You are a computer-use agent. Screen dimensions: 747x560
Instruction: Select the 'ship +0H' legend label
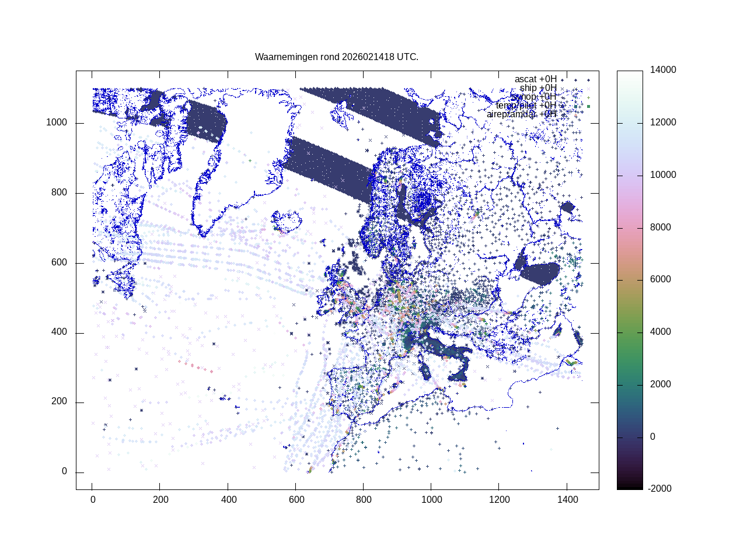click(x=538, y=88)
